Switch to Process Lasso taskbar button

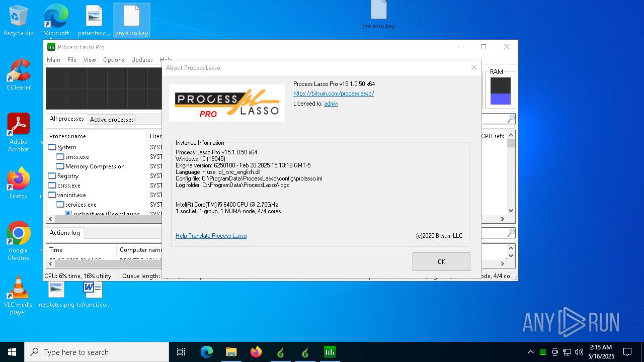pyautogui.click(x=330, y=352)
